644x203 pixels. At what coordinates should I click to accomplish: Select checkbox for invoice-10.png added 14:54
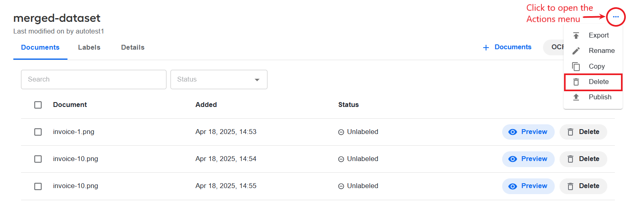38,159
